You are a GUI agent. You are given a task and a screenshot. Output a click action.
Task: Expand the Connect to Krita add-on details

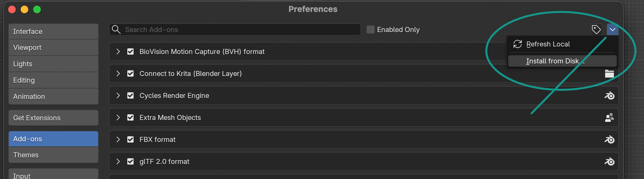click(x=118, y=73)
